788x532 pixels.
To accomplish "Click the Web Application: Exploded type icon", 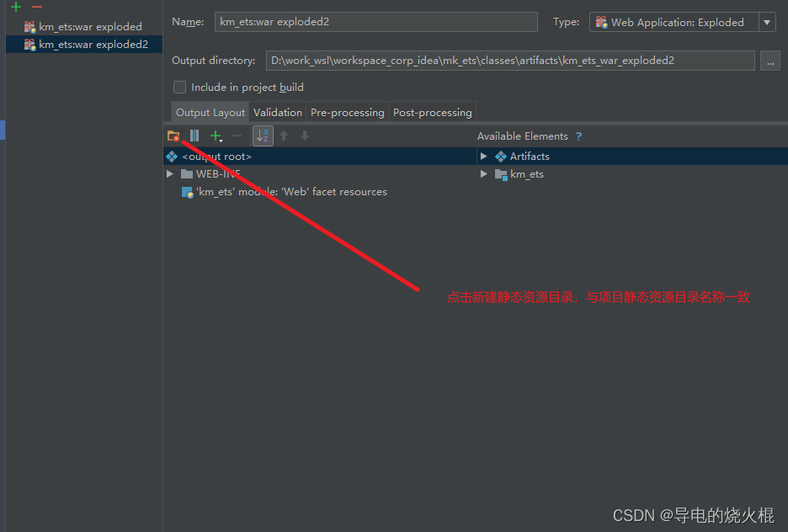I will 601,22.
